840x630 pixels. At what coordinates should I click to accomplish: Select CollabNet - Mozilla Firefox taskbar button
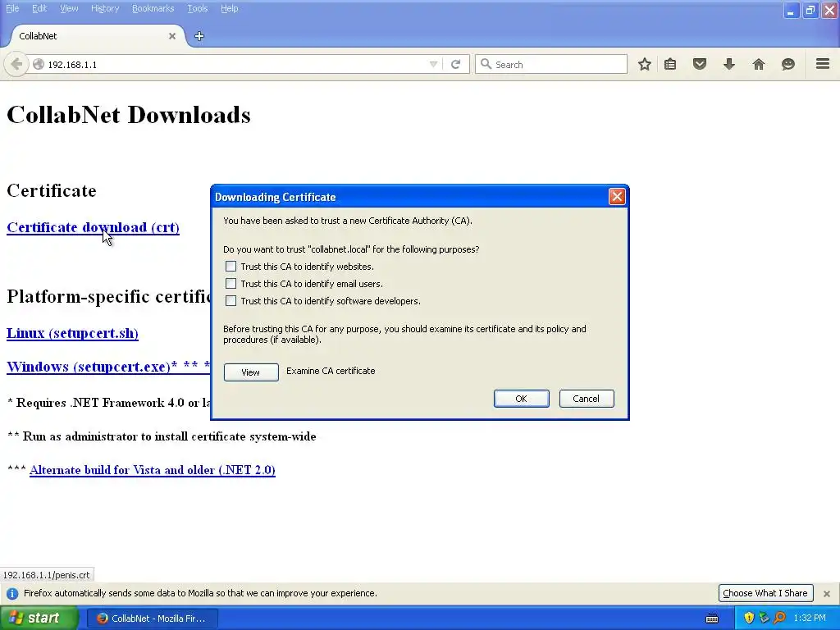point(153,619)
